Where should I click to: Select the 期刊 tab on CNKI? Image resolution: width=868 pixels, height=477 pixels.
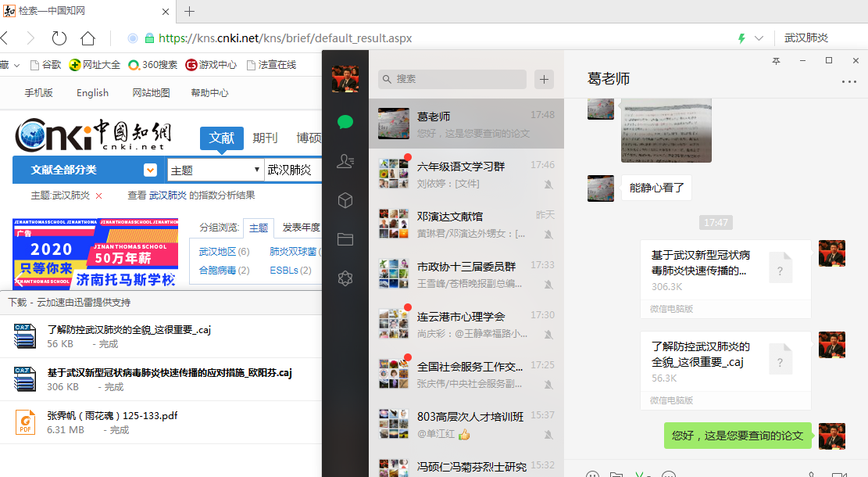[x=265, y=138]
